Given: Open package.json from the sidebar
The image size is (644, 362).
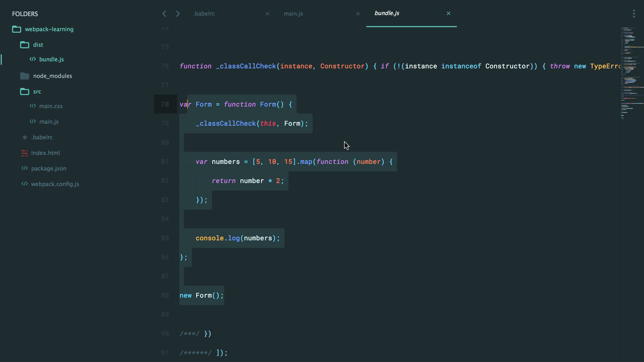Looking at the screenshot, I should tap(49, 169).
